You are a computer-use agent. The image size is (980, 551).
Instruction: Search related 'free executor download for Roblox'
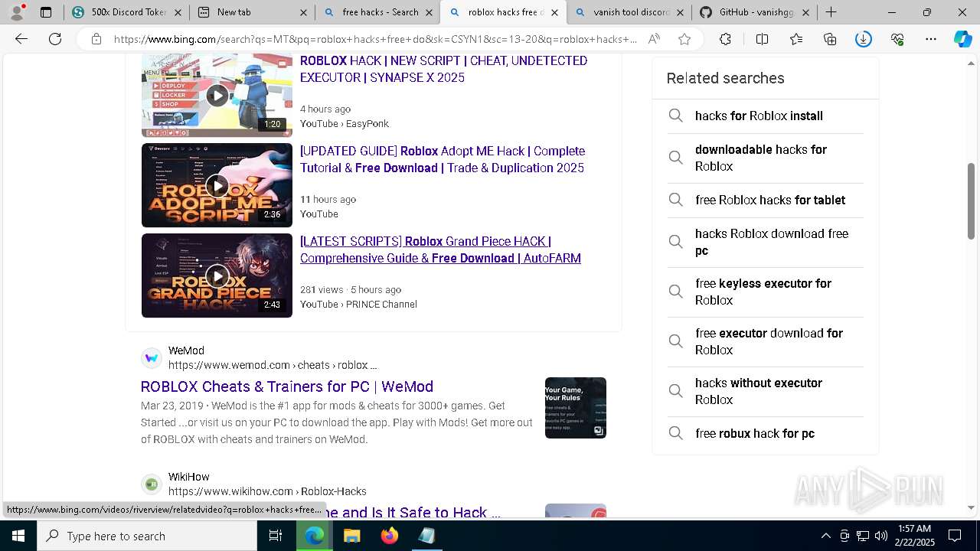point(766,341)
